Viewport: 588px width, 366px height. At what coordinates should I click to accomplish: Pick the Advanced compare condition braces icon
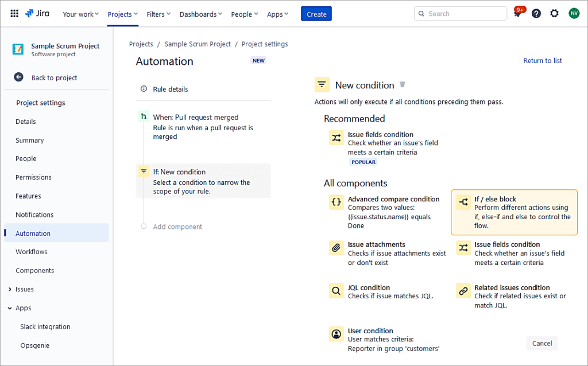pos(336,202)
